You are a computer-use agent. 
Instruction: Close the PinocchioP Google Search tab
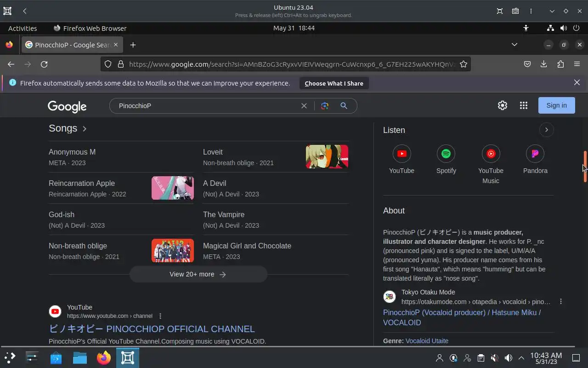click(116, 45)
